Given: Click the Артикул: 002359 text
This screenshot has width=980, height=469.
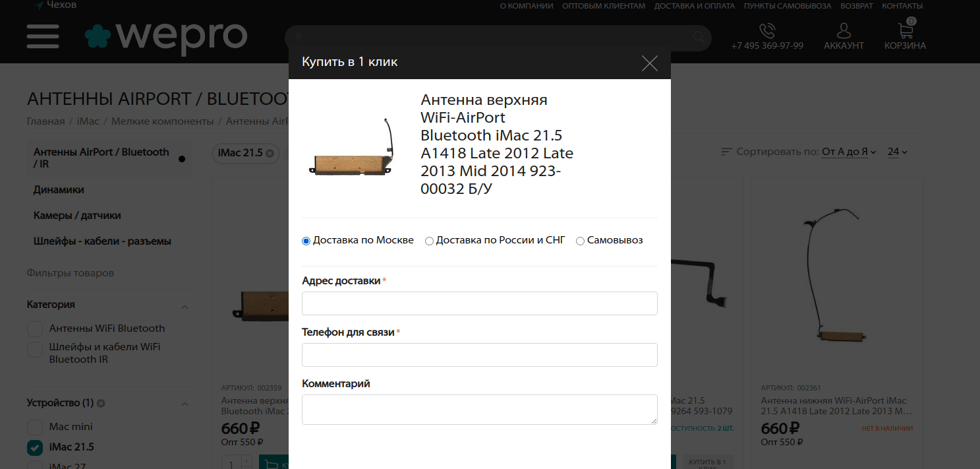Looking at the screenshot, I should [x=251, y=388].
